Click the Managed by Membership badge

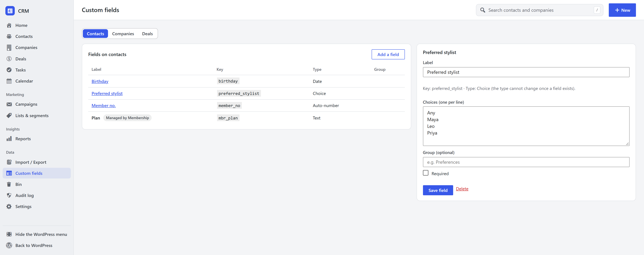point(127,118)
